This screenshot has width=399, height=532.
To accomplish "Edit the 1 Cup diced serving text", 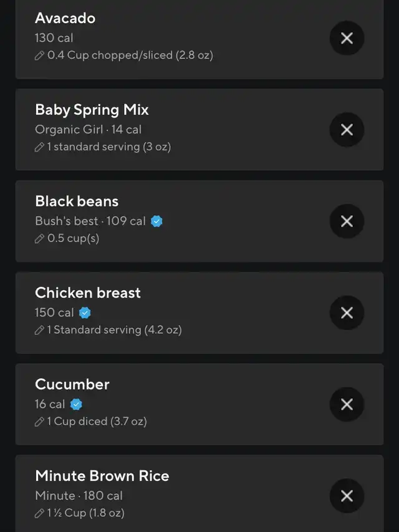I will (x=97, y=422).
